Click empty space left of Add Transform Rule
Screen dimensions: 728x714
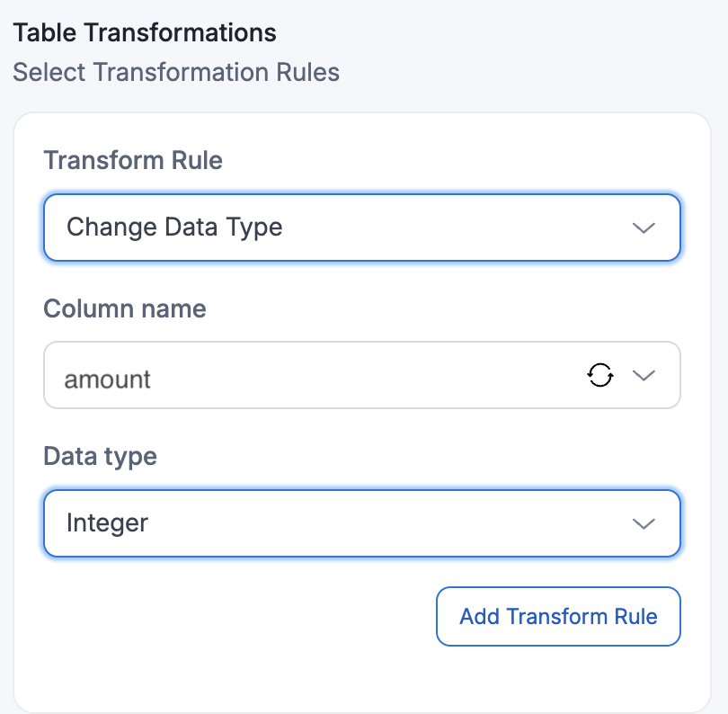pos(234,617)
